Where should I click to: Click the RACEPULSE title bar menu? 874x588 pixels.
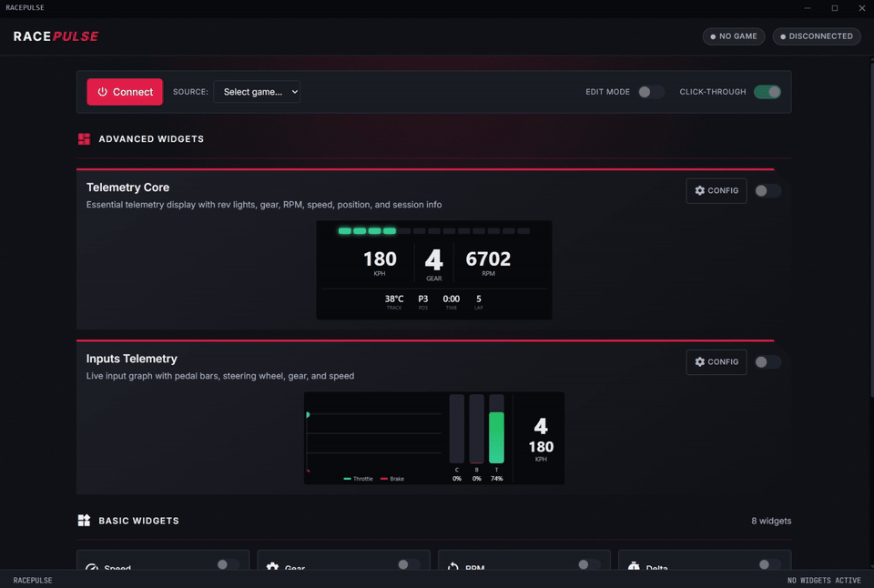(x=25, y=7)
